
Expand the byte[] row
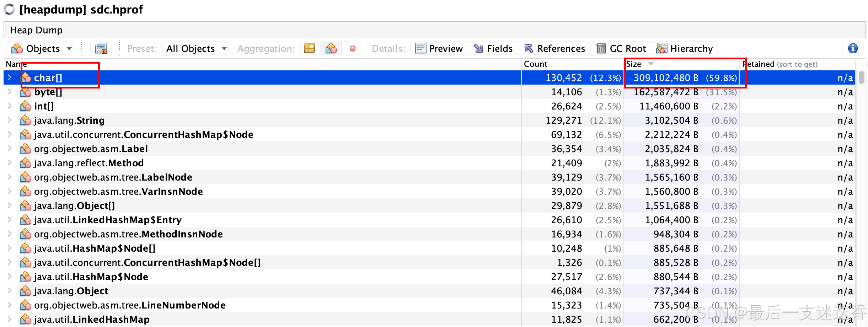click(10, 92)
